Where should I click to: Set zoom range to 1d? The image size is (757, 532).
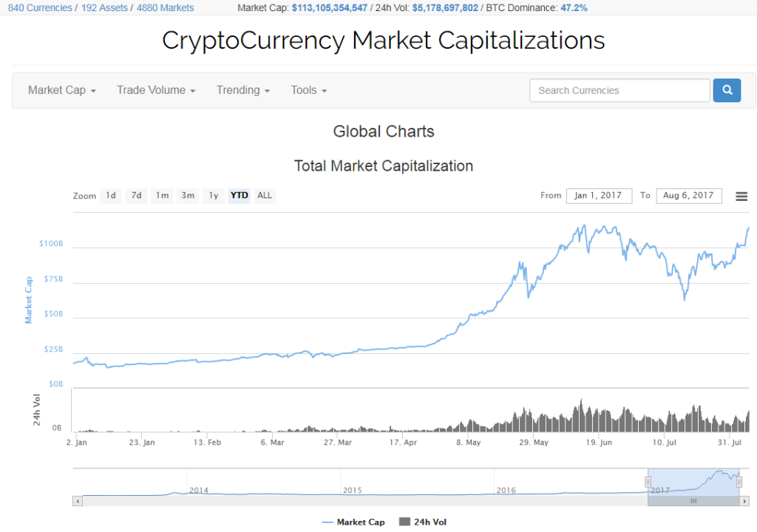(110, 196)
